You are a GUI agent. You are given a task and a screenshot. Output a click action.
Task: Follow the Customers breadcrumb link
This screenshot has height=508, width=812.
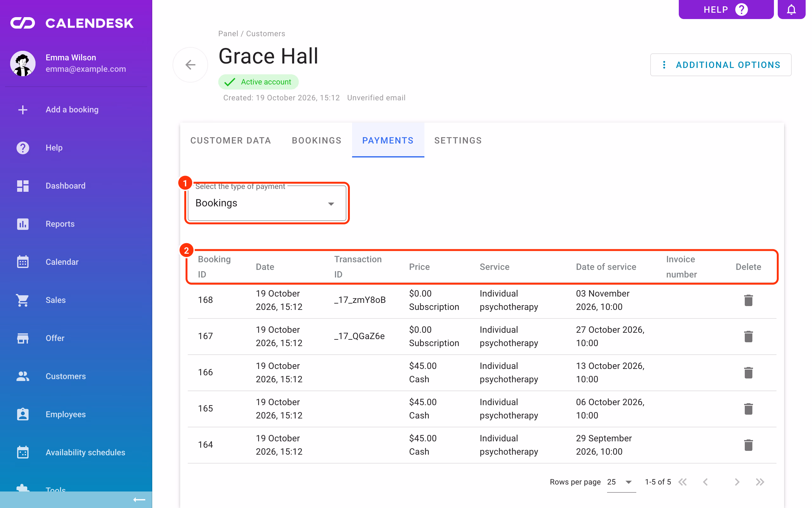tap(265, 34)
